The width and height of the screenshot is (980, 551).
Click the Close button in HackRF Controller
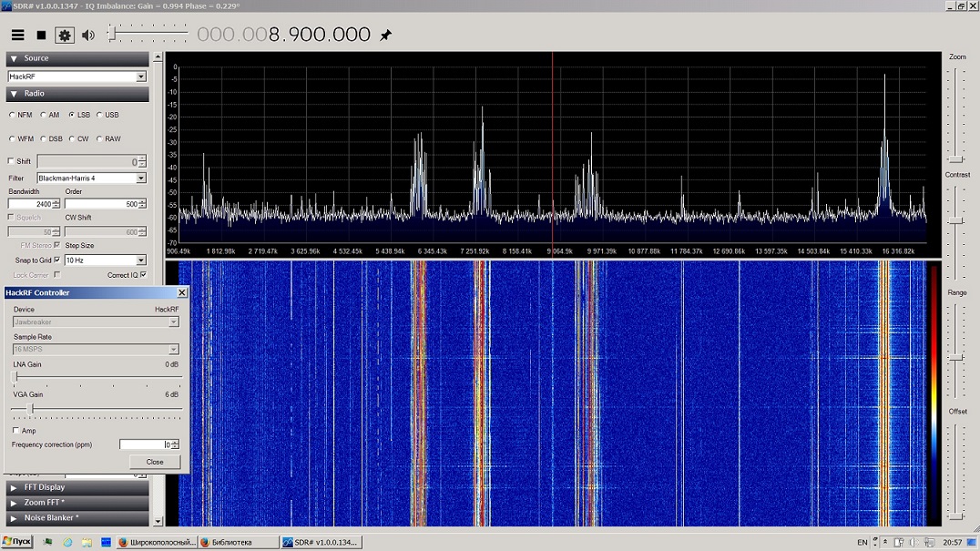(154, 462)
